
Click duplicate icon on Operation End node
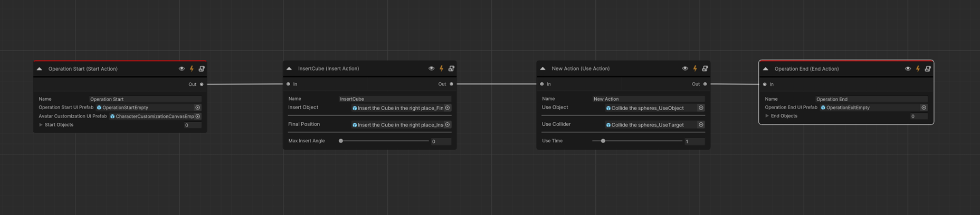pyautogui.click(x=927, y=69)
